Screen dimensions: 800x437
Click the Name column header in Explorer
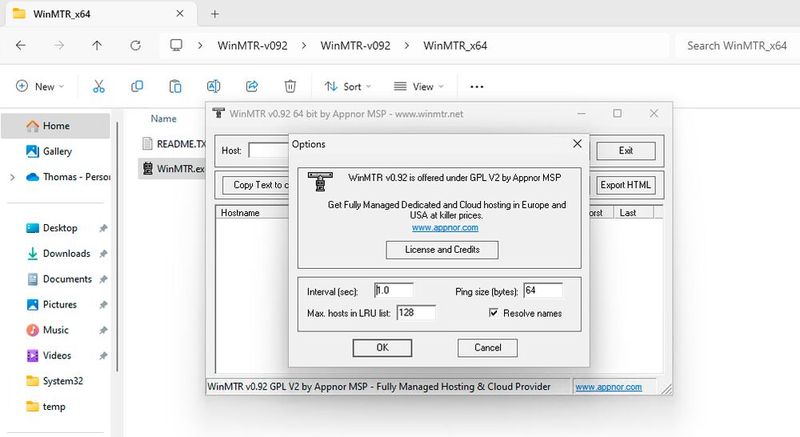pyautogui.click(x=163, y=118)
